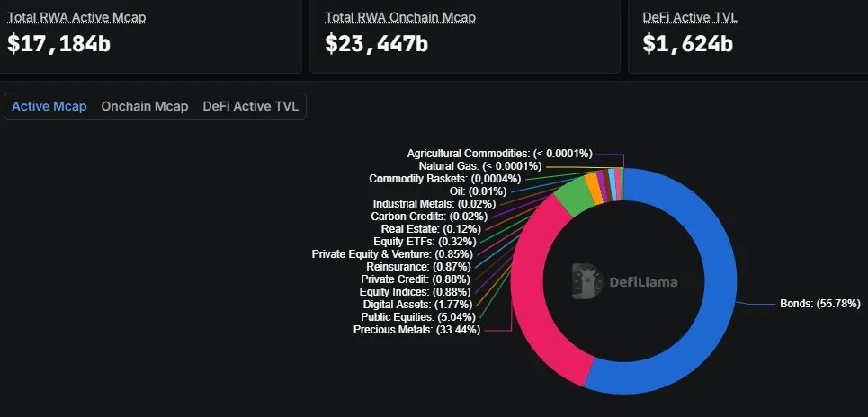The height and width of the screenshot is (417, 868).
Task: Click the DeFiLlama llama logo icon
Action: pos(586,281)
